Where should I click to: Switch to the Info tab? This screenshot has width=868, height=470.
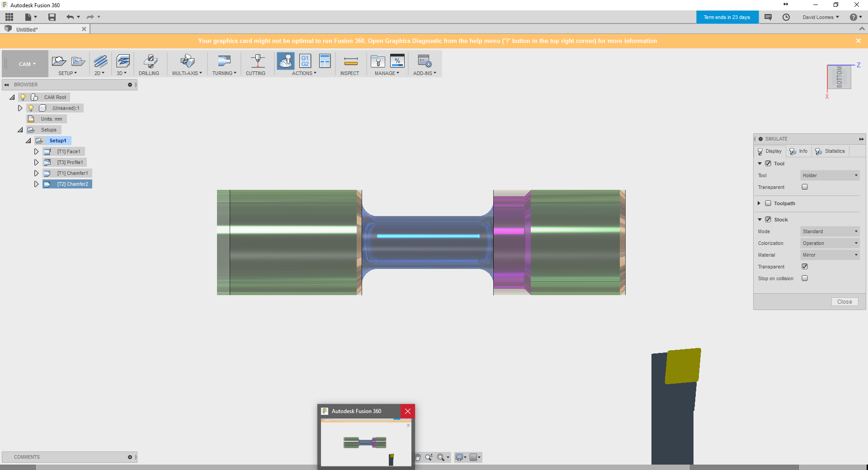(x=798, y=151)
